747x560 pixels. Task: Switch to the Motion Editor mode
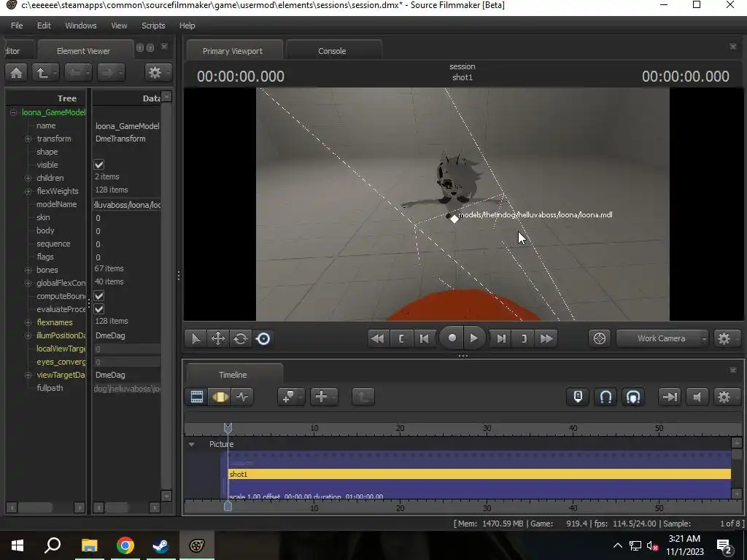click(220, 397)
